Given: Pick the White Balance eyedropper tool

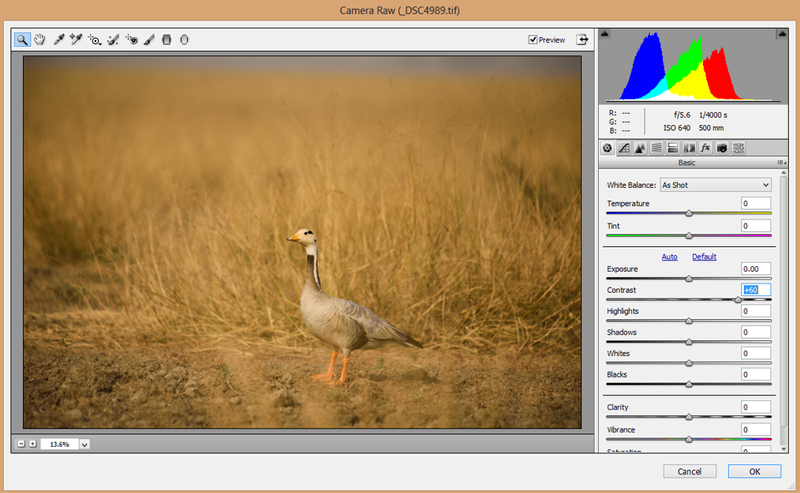Looking at the screenshot, I should (x=59, y=40).
